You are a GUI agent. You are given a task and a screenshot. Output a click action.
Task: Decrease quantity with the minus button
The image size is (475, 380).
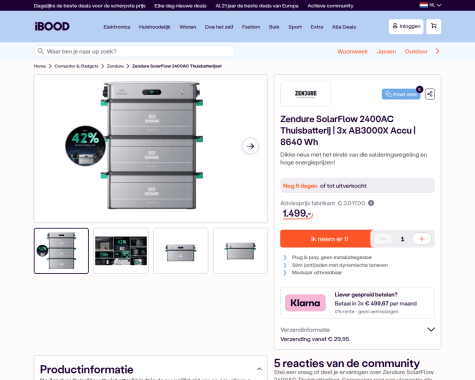pyautogui.click(x=383, y=239)
